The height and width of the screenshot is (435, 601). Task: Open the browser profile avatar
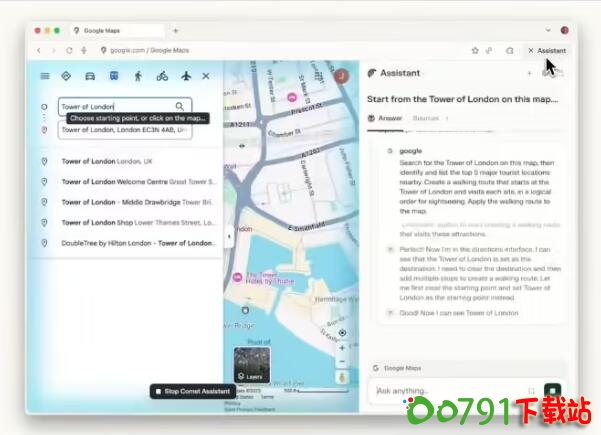[x=564, y=30]
